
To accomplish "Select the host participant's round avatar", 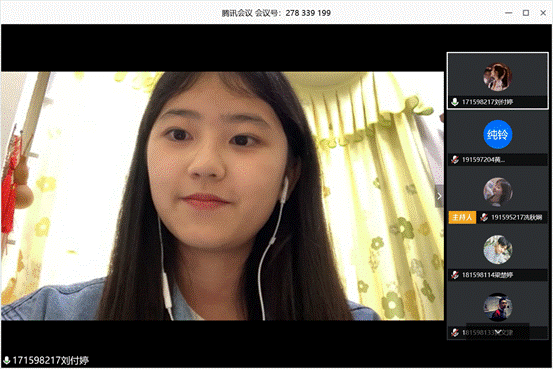I will coord(498,192).
